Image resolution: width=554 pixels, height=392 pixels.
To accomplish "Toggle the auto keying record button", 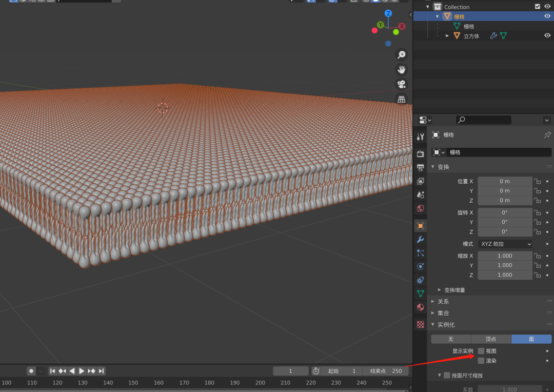I will point(31,371).
